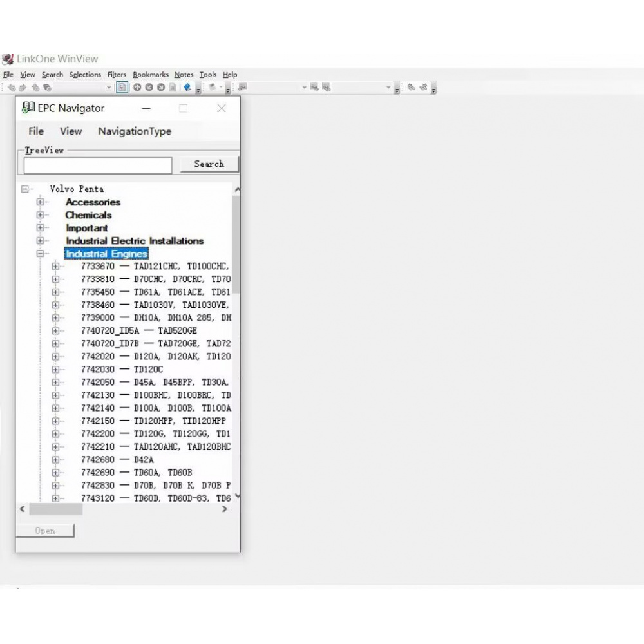The width and height of the screenshot is (644, 644).
Task: Open the first toolbar dropdown arrow
Action: 109,88
